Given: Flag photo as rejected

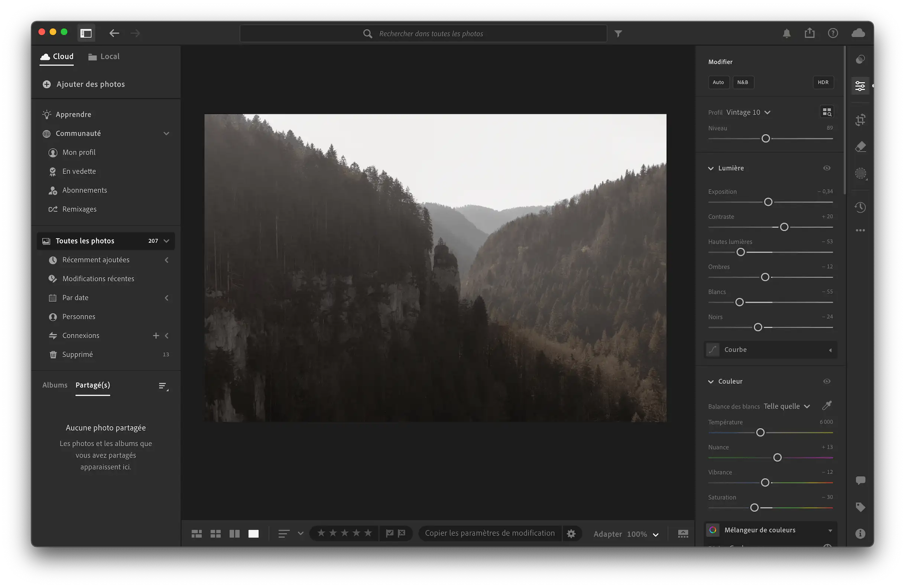Looking at the screenshot, I should click(402, 533).
